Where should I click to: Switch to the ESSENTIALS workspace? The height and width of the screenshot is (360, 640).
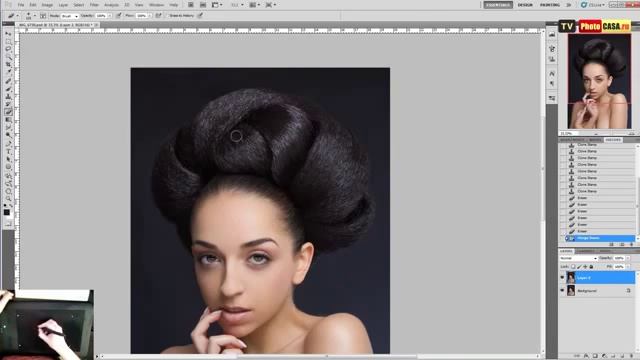point(498,5)
